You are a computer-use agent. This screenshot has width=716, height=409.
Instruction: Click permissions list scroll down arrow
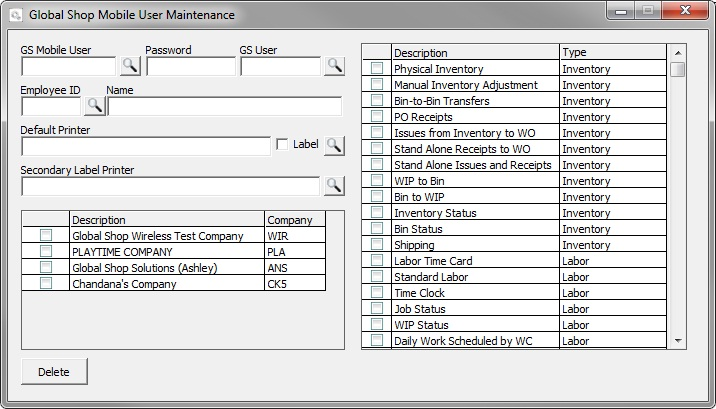pos(678,341)
